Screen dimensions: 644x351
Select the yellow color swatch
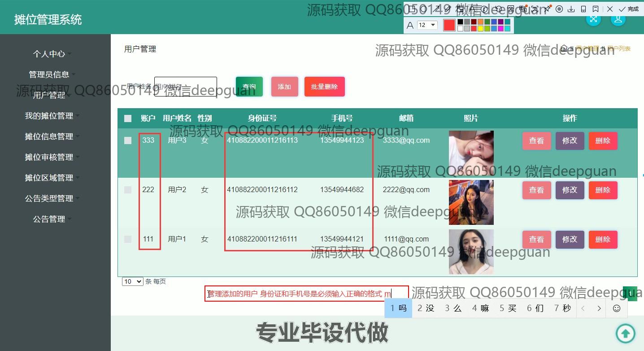pyautogui.click(x=480, y=29)
